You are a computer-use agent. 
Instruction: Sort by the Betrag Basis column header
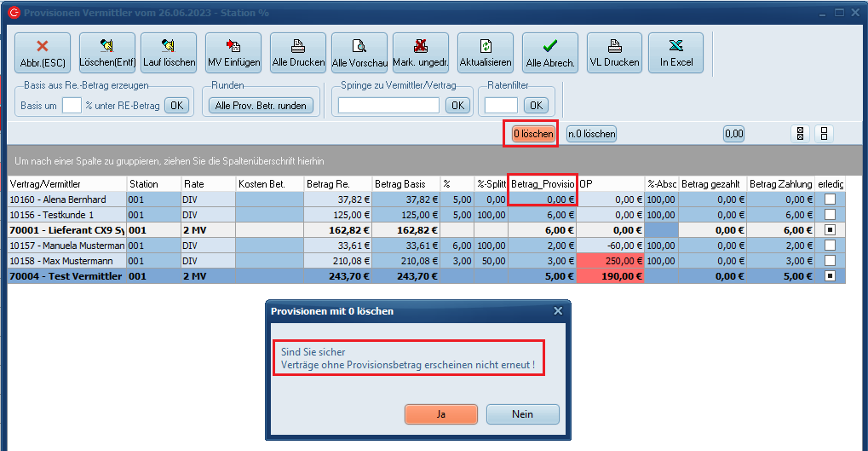coord(405,184)
